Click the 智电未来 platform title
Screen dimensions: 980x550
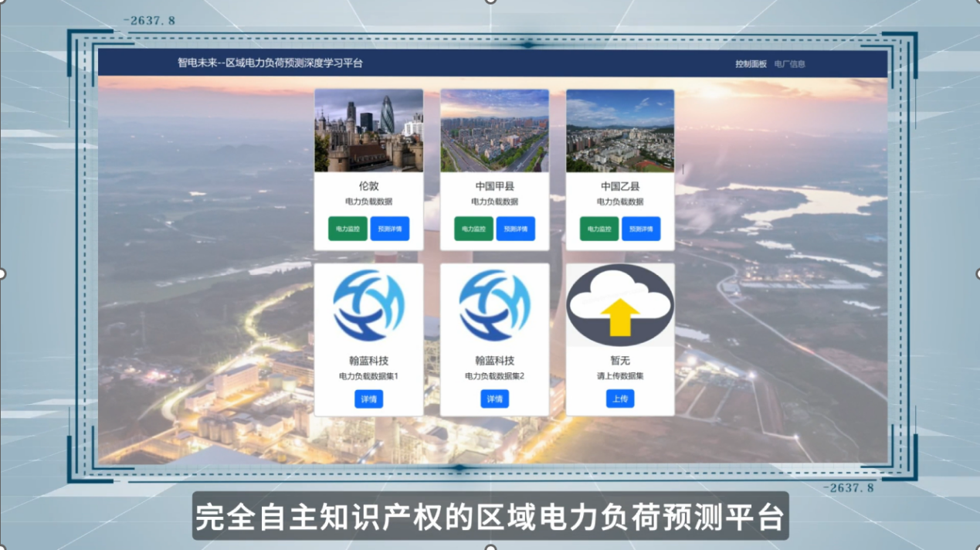(x=270, y=63)
